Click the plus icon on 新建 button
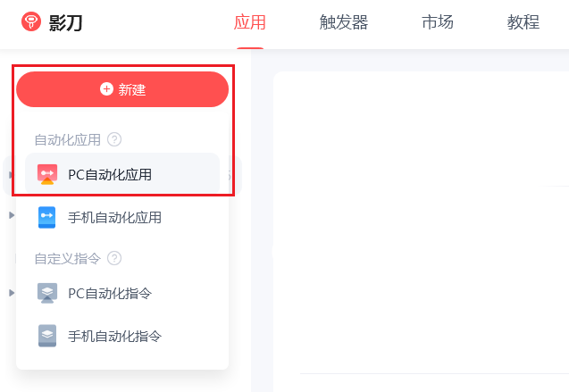569x392 pixels. 106,88
